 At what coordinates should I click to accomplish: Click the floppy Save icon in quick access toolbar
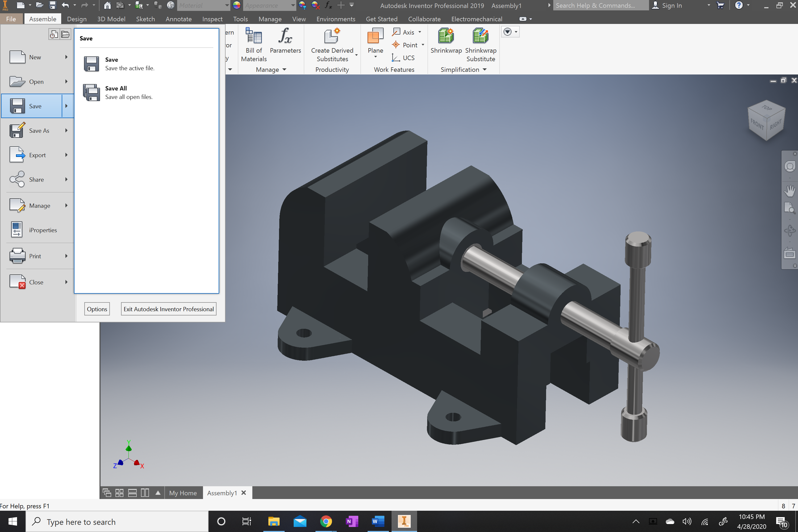pos(53,5)
